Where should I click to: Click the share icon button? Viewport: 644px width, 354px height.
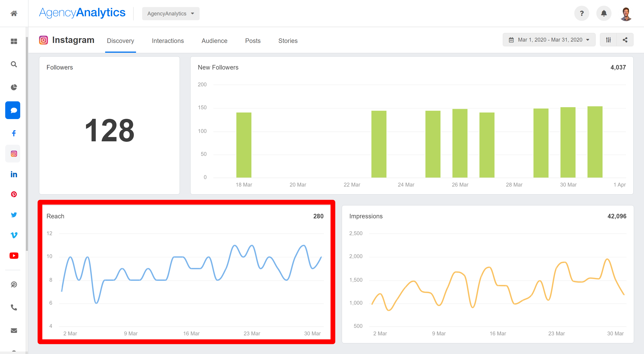pos(625,40)
